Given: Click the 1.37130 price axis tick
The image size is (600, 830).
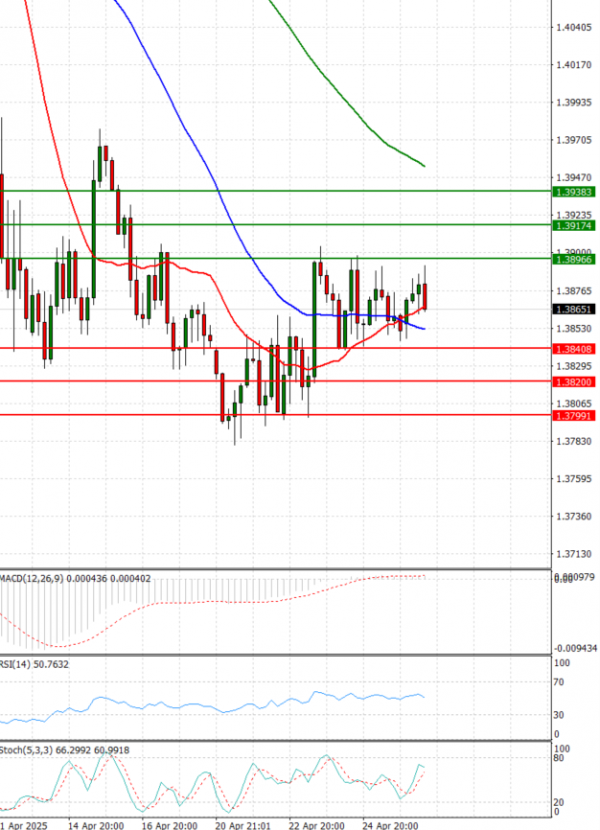Looking at the screenshot, I should pyautogui.click(x=574, y=554).
